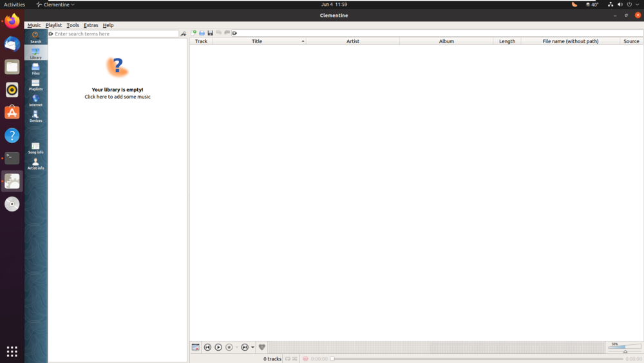Open the Playlist menu
This screenshot has height=363, width=644.
coord(53,25)
